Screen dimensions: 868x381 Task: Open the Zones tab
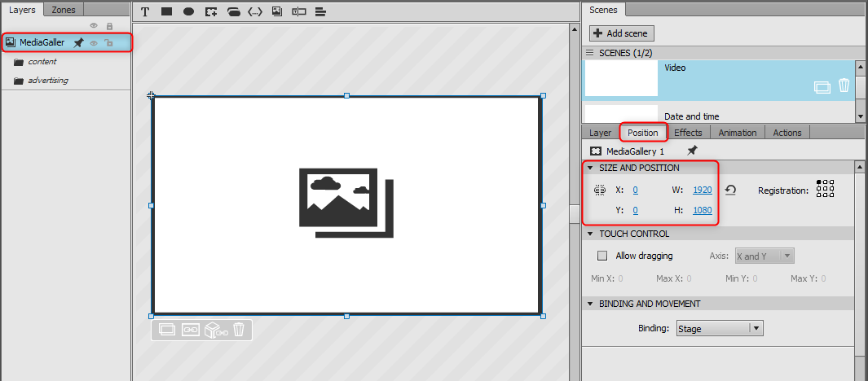(x=63, y=10)
